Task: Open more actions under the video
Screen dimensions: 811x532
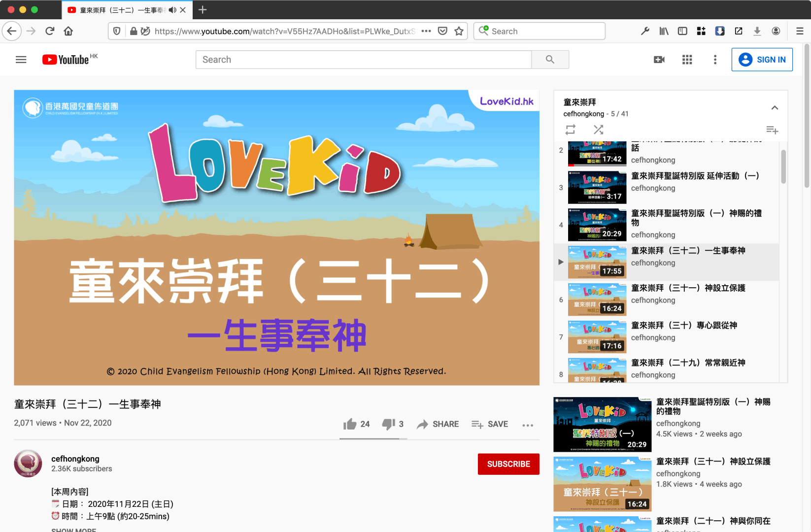Action: [528, 425]
